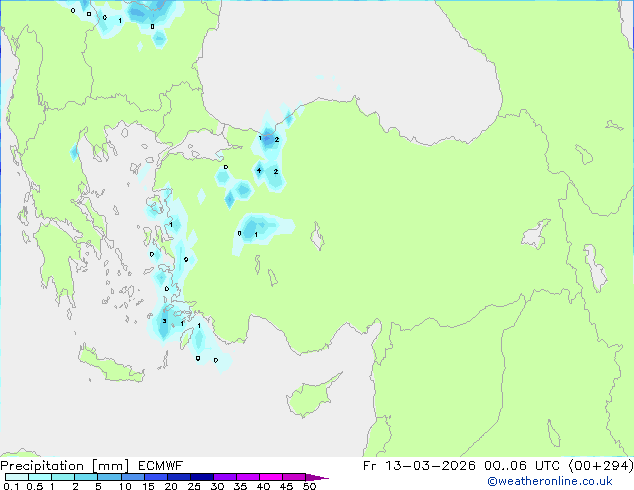
Task: Click the forecast date Fr 13-03-2026
Action: point(419,466)
